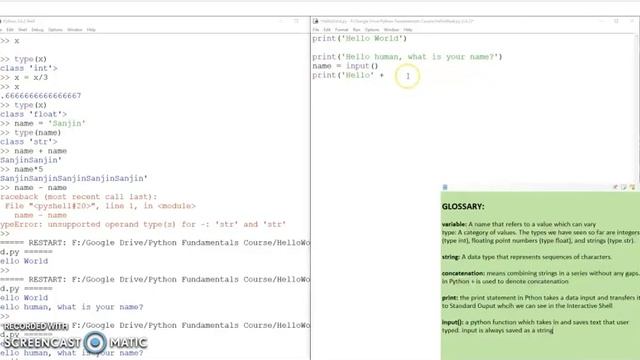
Task: Click the editor window's Python file icon
Action: click(316, 21)
